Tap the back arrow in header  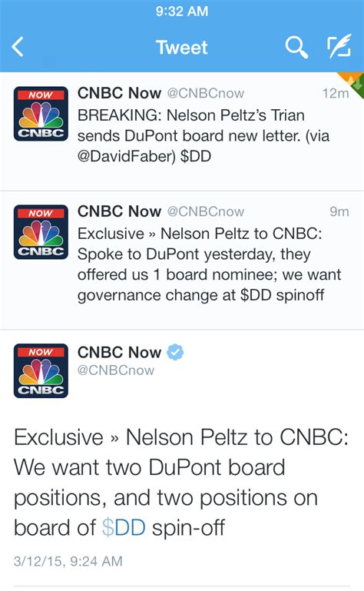pos(18,47)
